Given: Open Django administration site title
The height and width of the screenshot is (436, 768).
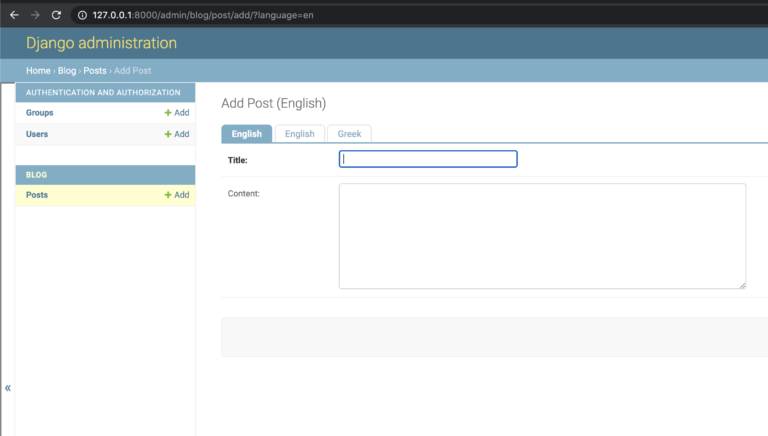Looking at the screenshot, I should pos(101,43).
